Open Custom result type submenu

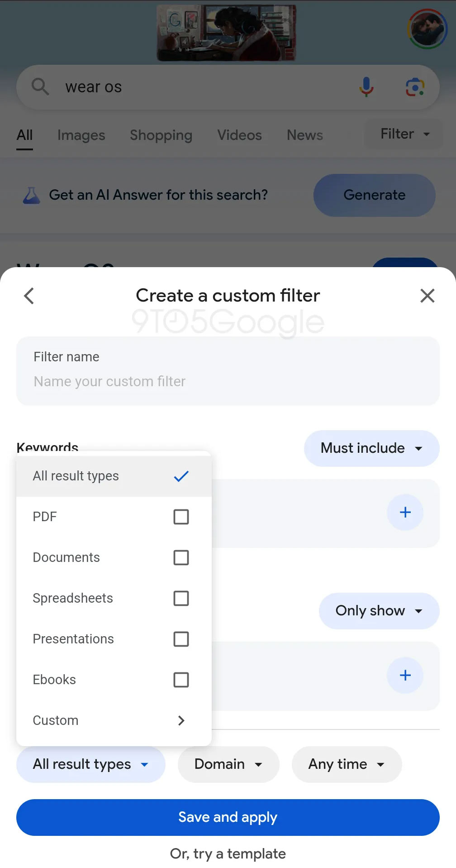coord(114,720)
